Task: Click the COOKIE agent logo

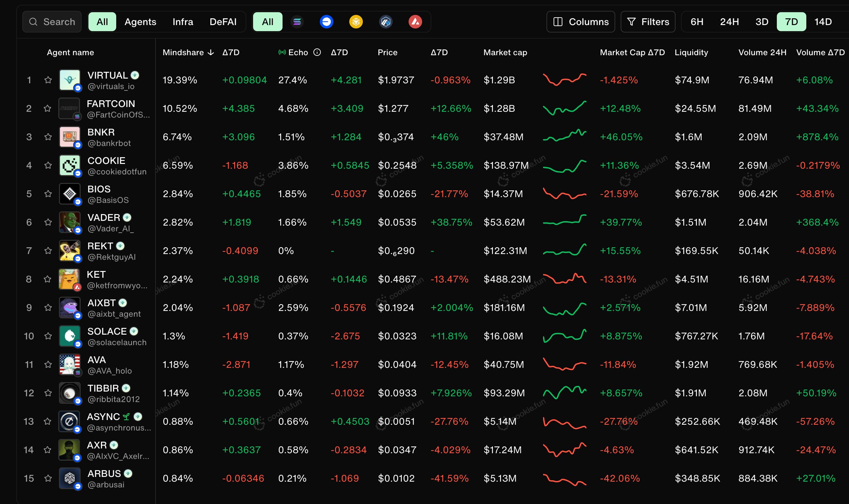Action: point(69,165)
